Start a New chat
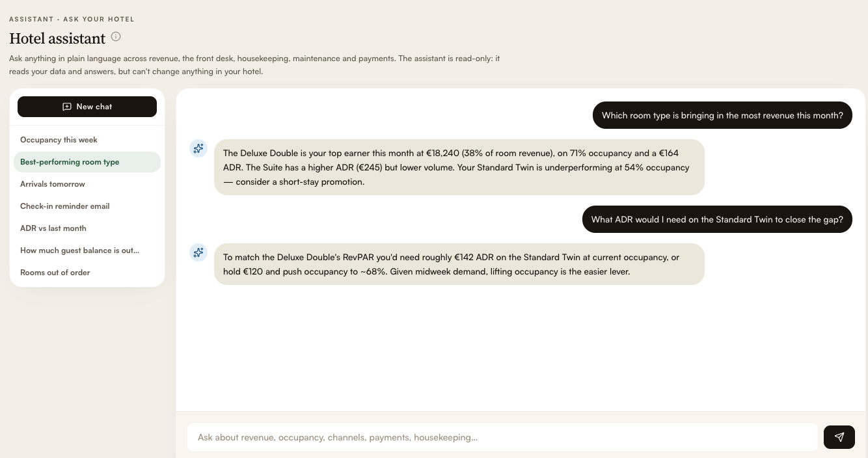The image size is (868, 458). pyautogui.click(x=87, y=107)
